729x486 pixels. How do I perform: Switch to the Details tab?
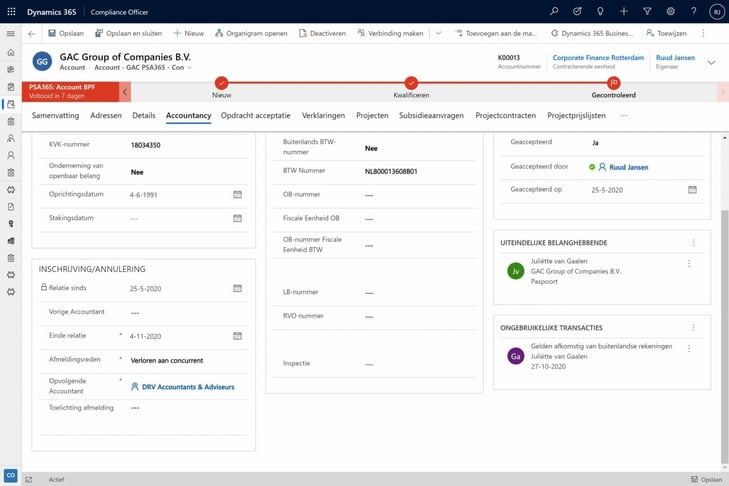click(144, 115)
